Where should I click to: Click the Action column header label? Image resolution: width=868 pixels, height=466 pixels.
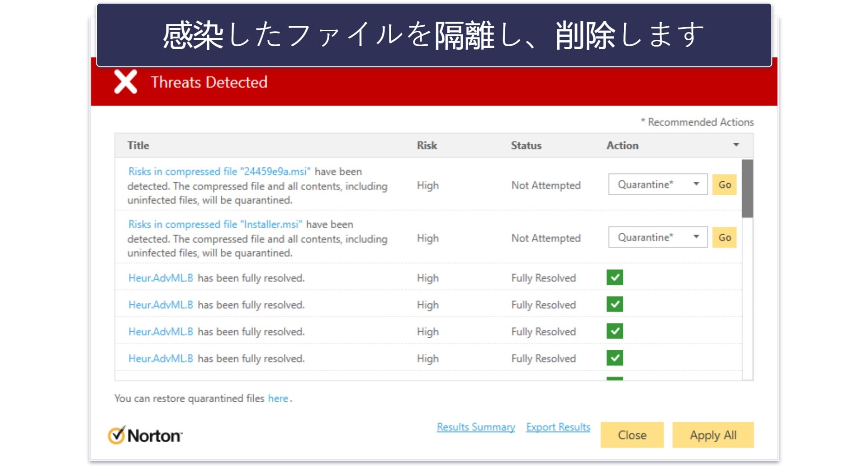[622, 146]
